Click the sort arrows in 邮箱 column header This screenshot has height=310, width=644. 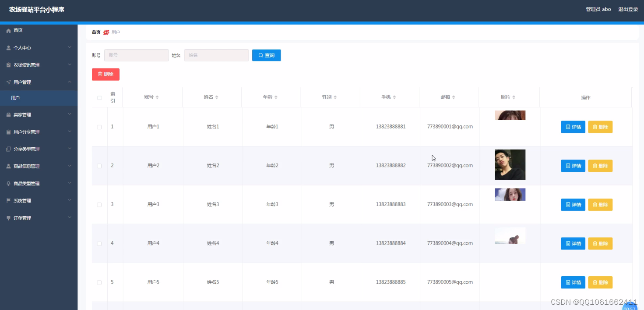(454, 97)
